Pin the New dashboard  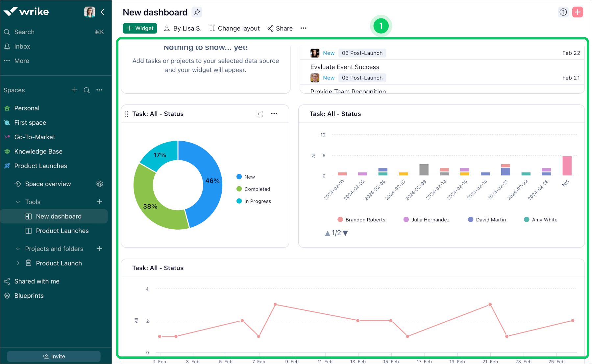(x=197, y=12)
